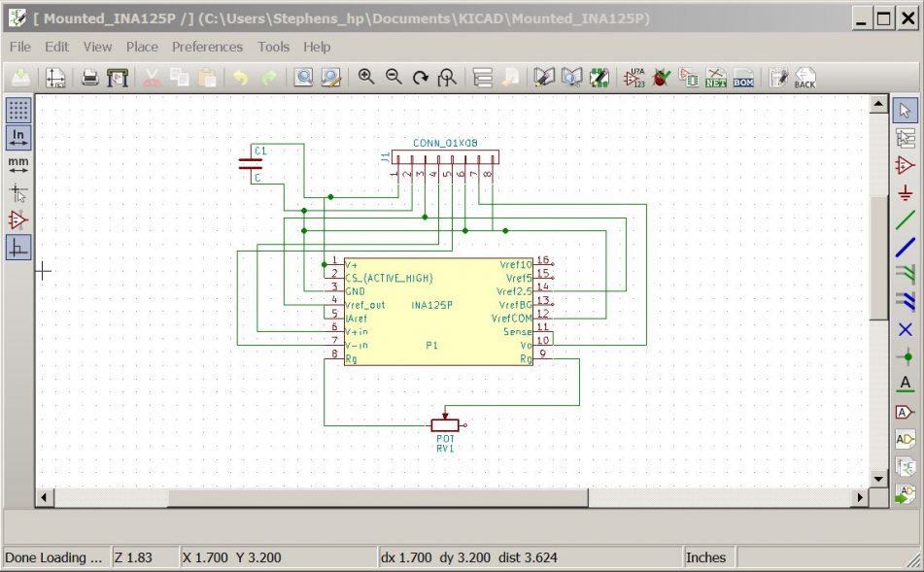Click the BACK import footprint button
The image size is (924, 572).
click(x=804, y=77)
